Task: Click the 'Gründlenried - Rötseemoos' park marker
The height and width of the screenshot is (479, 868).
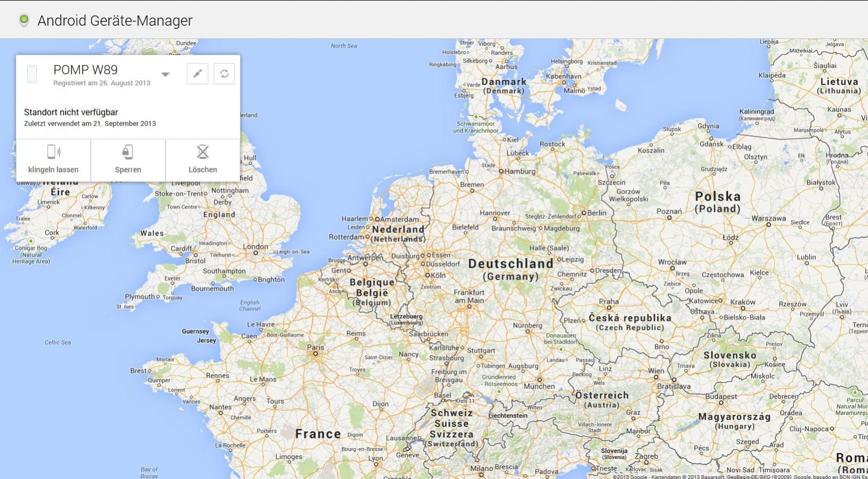Action: 499,391
